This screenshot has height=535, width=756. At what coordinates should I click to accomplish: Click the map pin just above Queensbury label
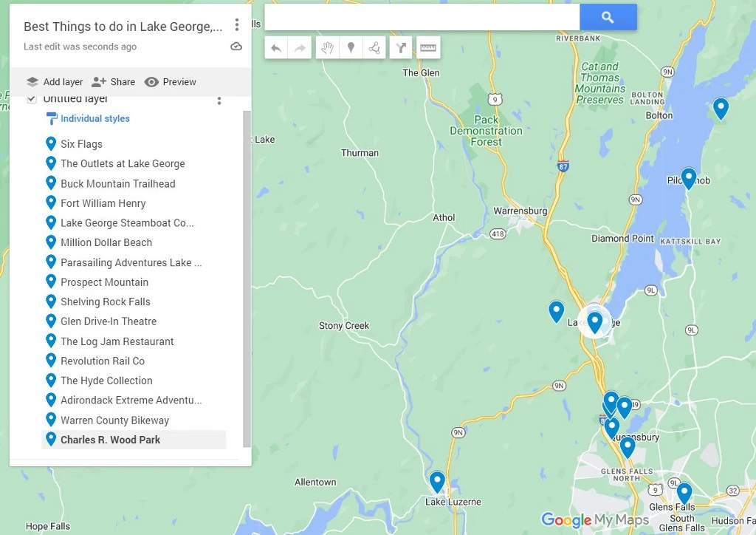[x=612, y=427]
